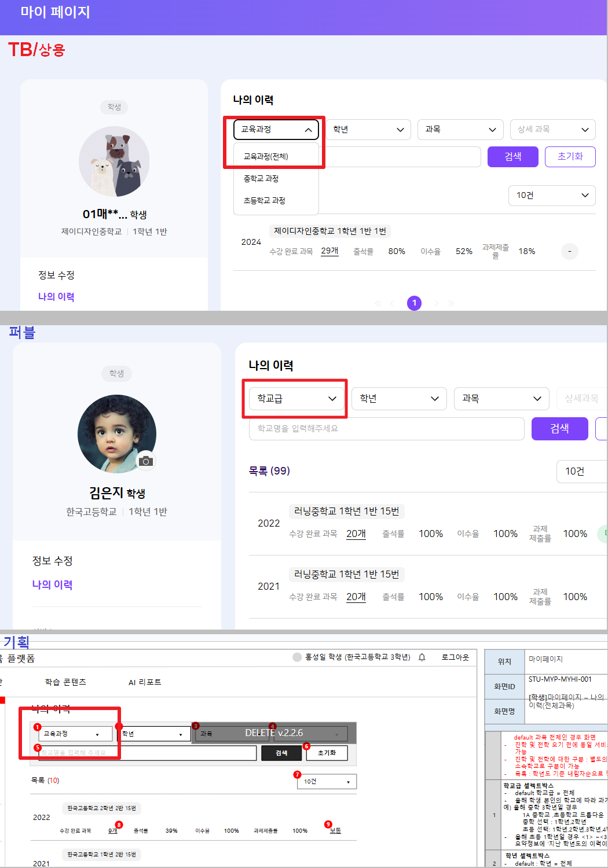Go to the first page using the double-left arrow
Image resolution: width=608 pixels, height=868 pixels.
378,303
